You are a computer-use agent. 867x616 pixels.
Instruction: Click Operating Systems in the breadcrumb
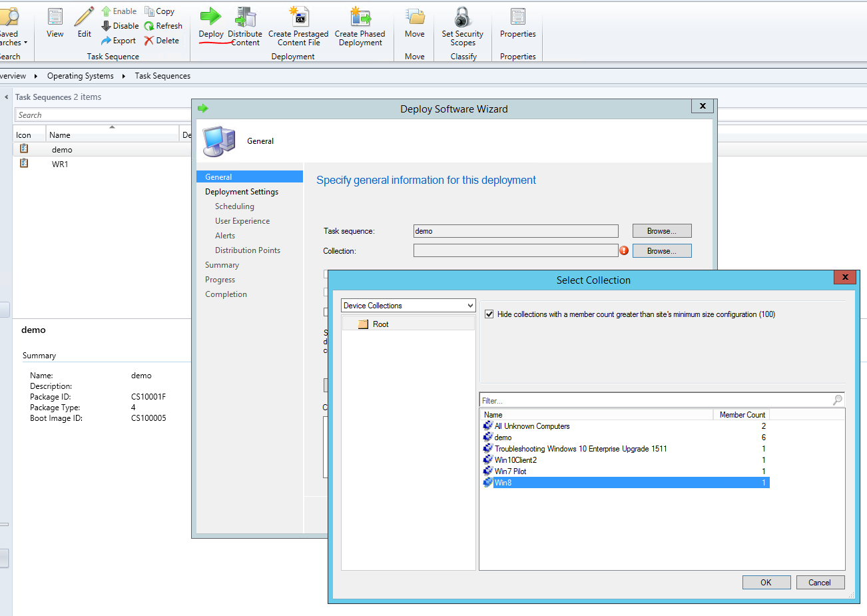(x=80, y=75)
